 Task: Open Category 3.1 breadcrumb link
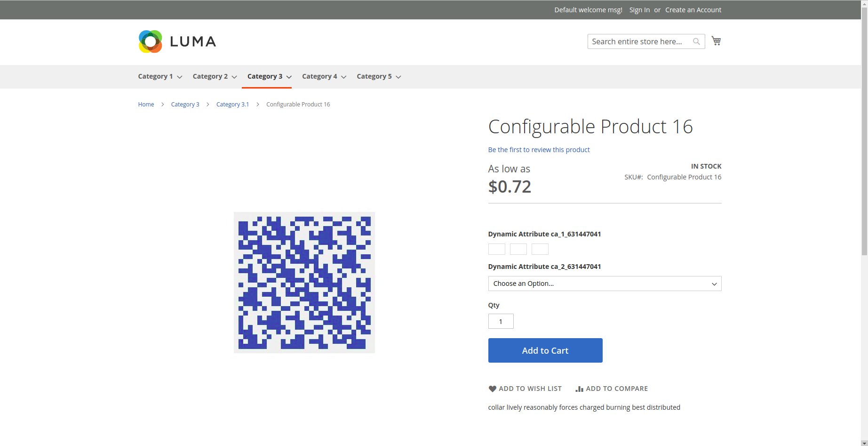pos(232,104)
